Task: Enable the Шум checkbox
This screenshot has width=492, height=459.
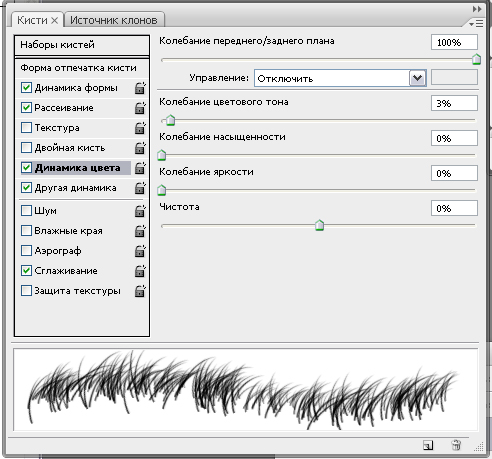Action: click(x=26, y=211)
